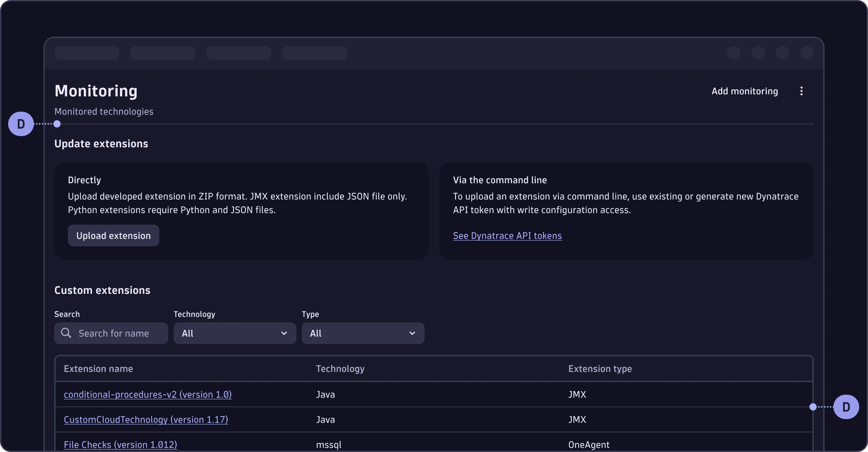Viewport: 868px width, 452px height.
Task: Click the Custom extensions heading
Action: (x=102, y=290)
